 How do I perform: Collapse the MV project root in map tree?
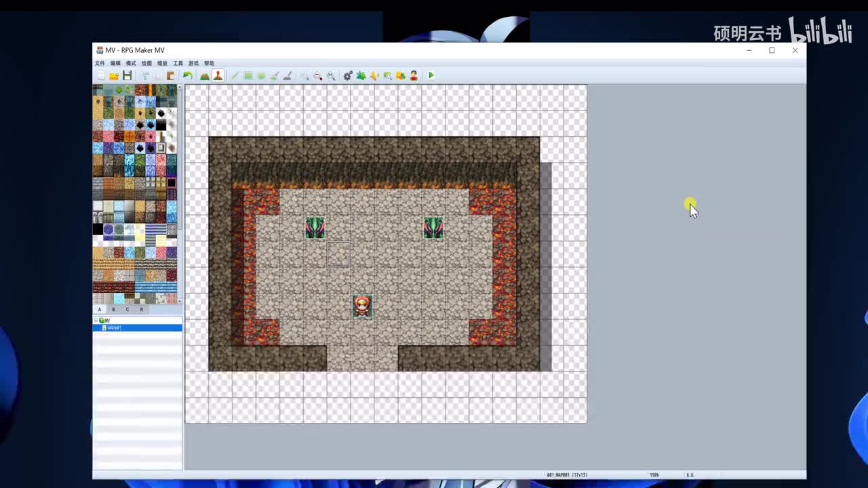pos(96,321)
